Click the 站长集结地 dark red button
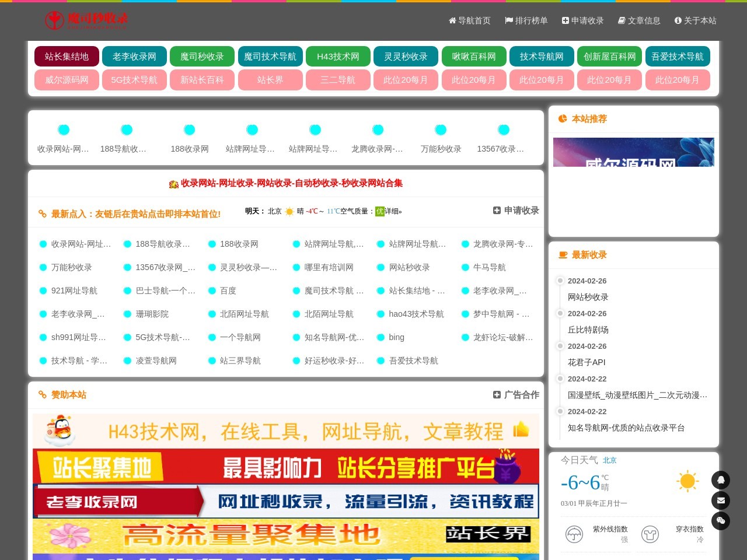This screenshot has width=747, height=560. click(x=67, y=57)
